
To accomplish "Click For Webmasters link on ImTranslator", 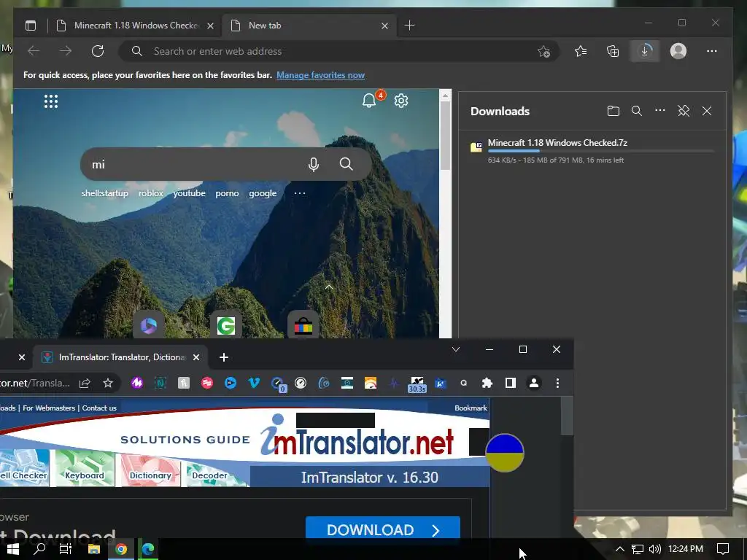I will [x=49, y=408].
